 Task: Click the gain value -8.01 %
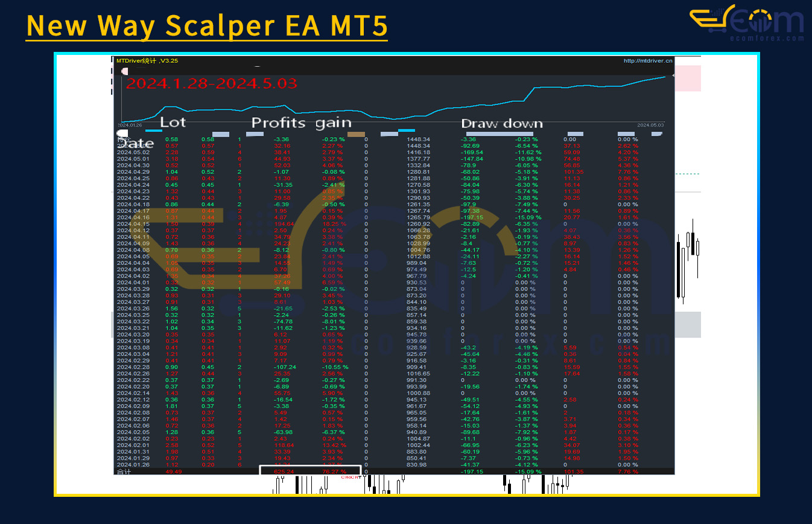pyautogui.click(x=334, y=322)
